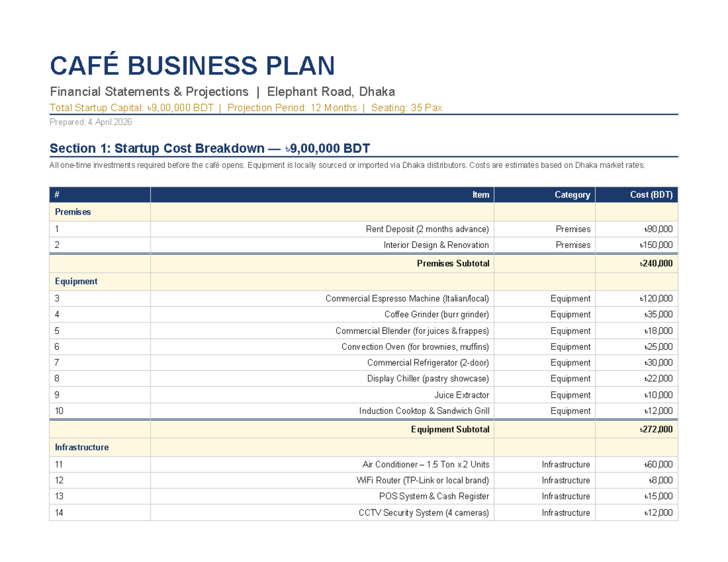Viewport: 728px width, 562px height.
Task: Select Convection Oven (for brownies, muffins) cell
Action: 322,347
